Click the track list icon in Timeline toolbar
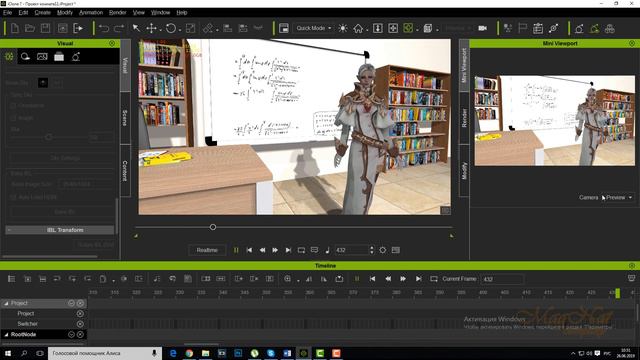Image resolution: width=640 pixels, height=360 pixels. pyautogui.click(x=11, y=279)
